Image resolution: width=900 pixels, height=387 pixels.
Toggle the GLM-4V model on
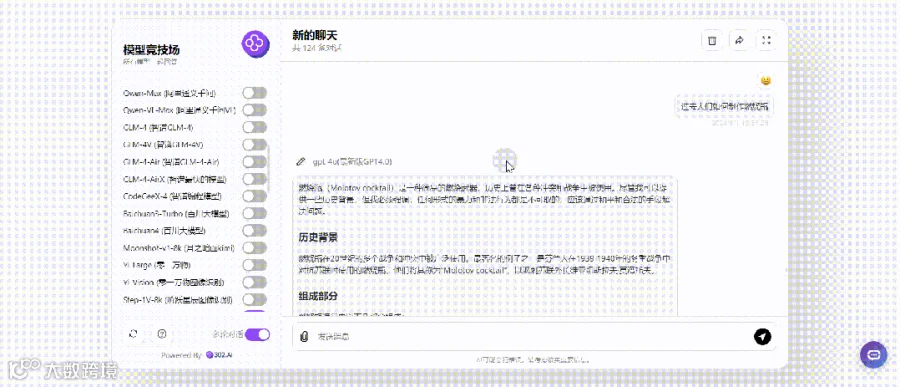pos(255,145)
